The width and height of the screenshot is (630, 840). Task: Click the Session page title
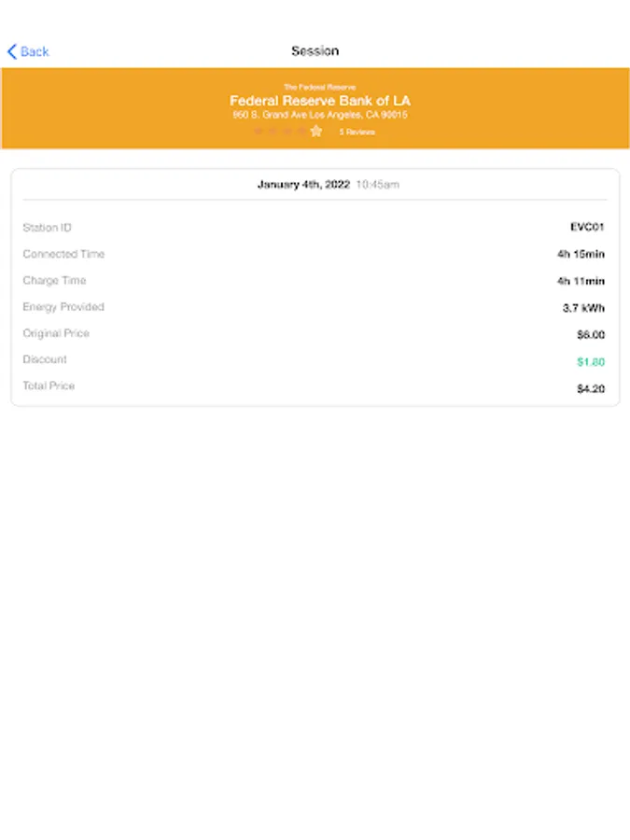(x=315, y=51)
